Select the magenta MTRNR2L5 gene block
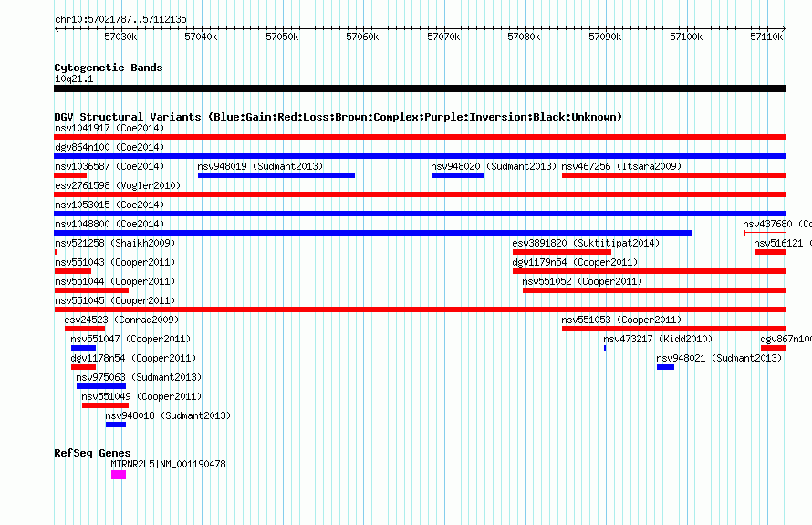812x525 pixels. coord(119,475)
